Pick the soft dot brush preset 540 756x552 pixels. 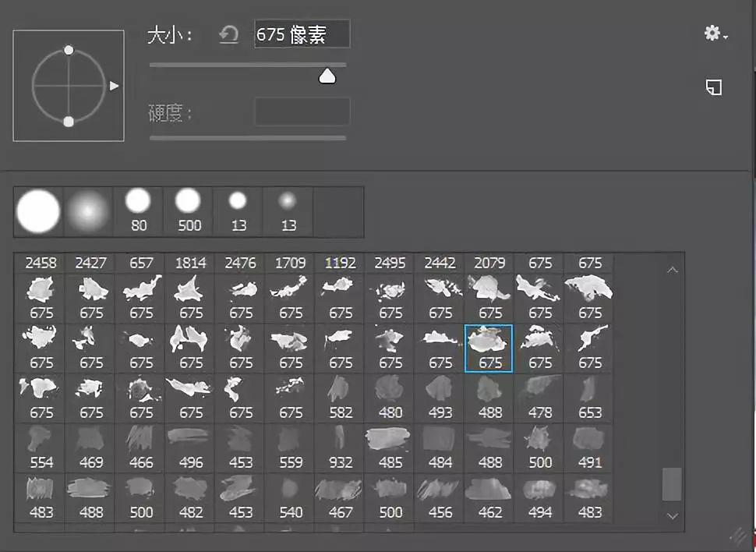(x=291, y=498)
